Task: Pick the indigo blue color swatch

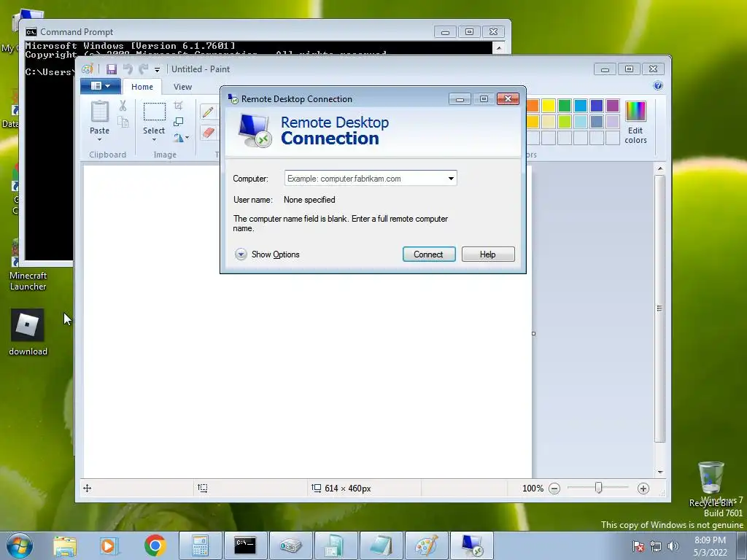Action: (597, 106)
